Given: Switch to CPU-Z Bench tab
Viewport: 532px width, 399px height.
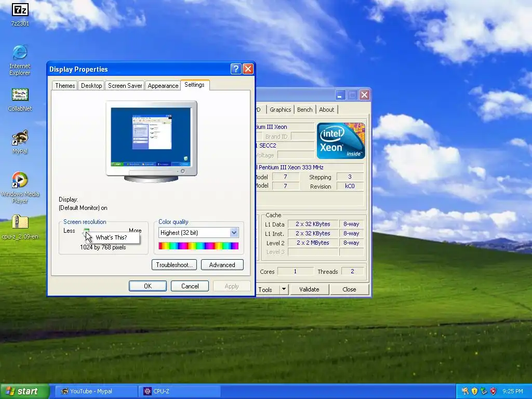Looking at the screenshot, I should 304,110.
